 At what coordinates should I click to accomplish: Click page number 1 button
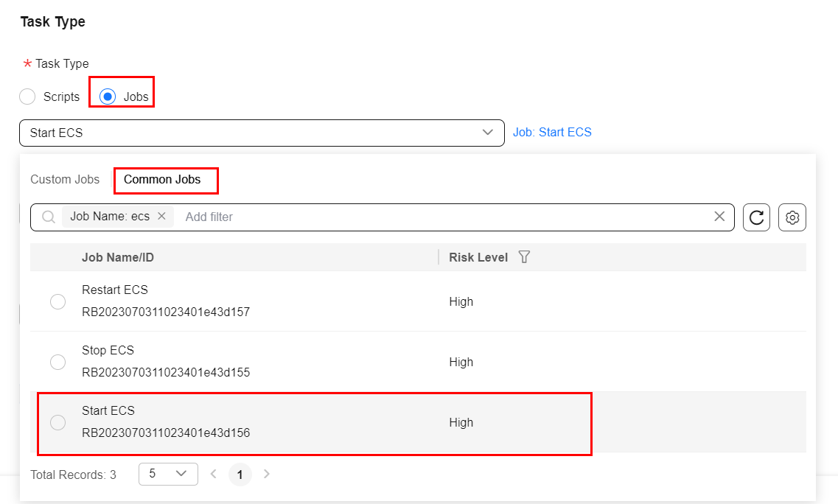[x=240, y=475]
